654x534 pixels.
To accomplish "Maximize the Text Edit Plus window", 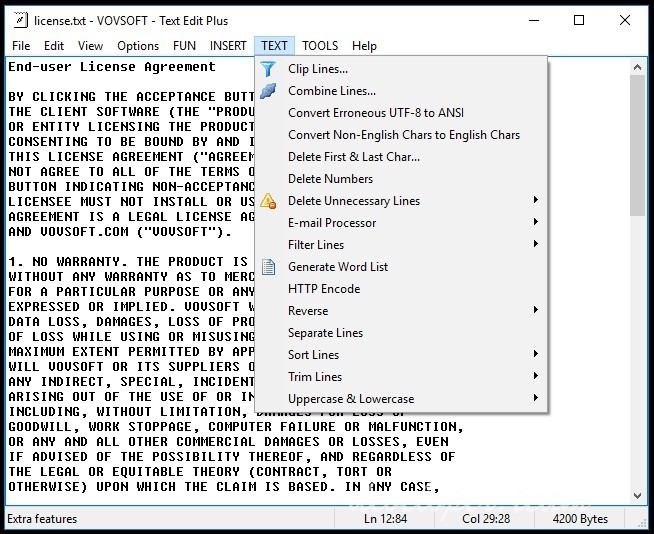I will click(579, 20).
